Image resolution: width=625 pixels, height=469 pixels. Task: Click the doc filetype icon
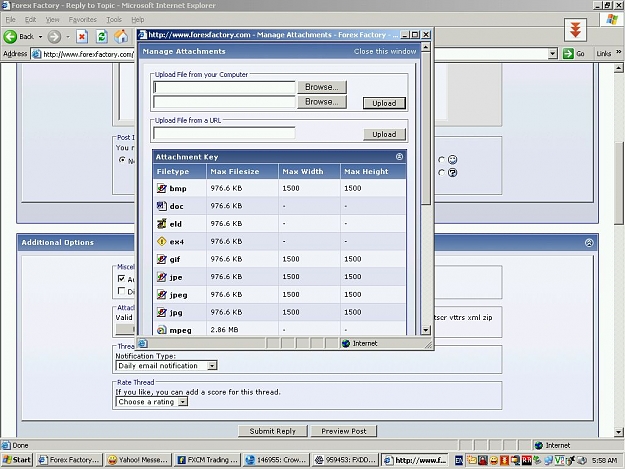(x=161, y=206)
